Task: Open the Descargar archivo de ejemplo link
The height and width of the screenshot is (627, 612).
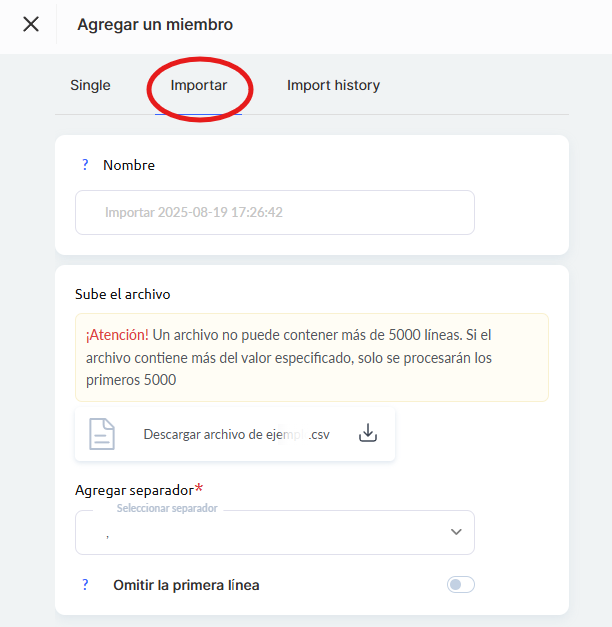Action: [x=236, y=434]
